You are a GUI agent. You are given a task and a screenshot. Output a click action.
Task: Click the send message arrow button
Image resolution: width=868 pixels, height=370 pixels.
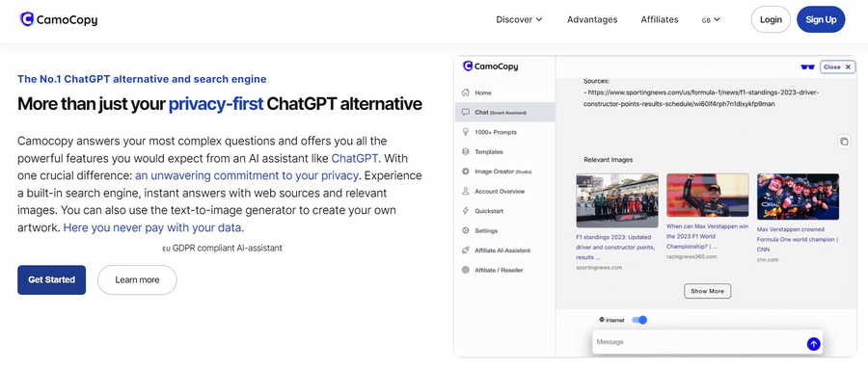tap(813, 343)
